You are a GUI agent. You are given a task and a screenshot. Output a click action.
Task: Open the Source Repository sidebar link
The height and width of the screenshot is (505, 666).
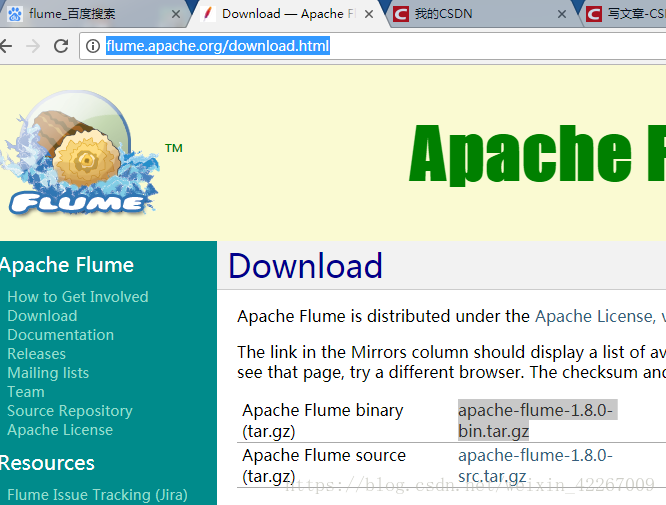(70, 411)
